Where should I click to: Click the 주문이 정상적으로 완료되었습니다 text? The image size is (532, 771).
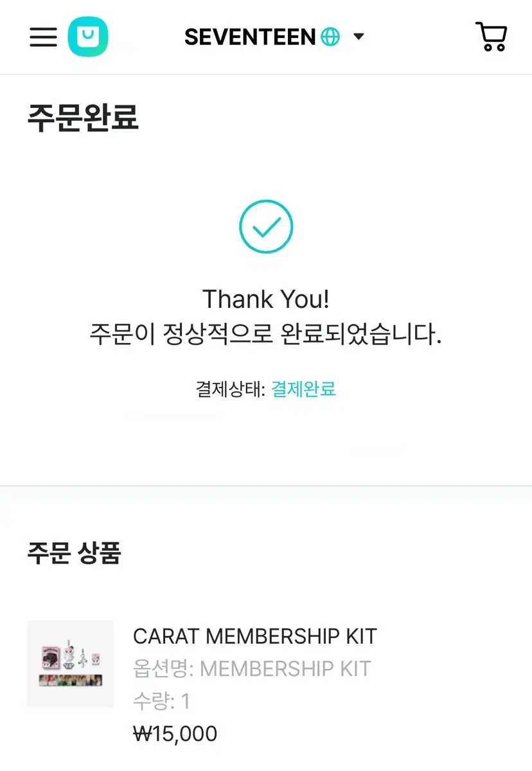[266, 335]
